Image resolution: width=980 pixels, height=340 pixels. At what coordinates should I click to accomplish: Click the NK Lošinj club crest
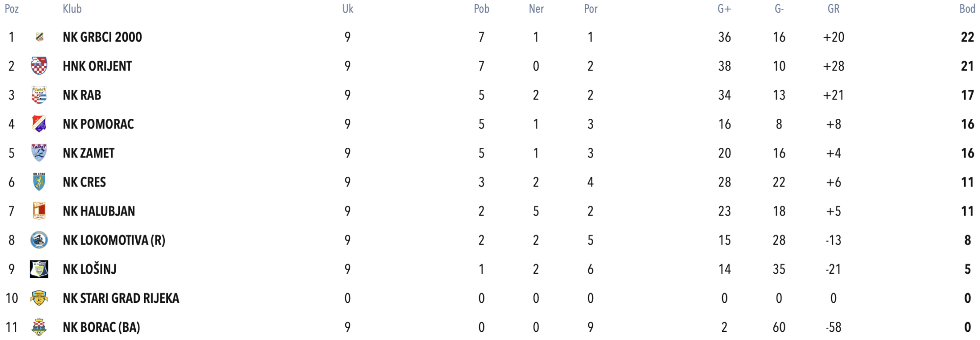click(x=39, y=269)
